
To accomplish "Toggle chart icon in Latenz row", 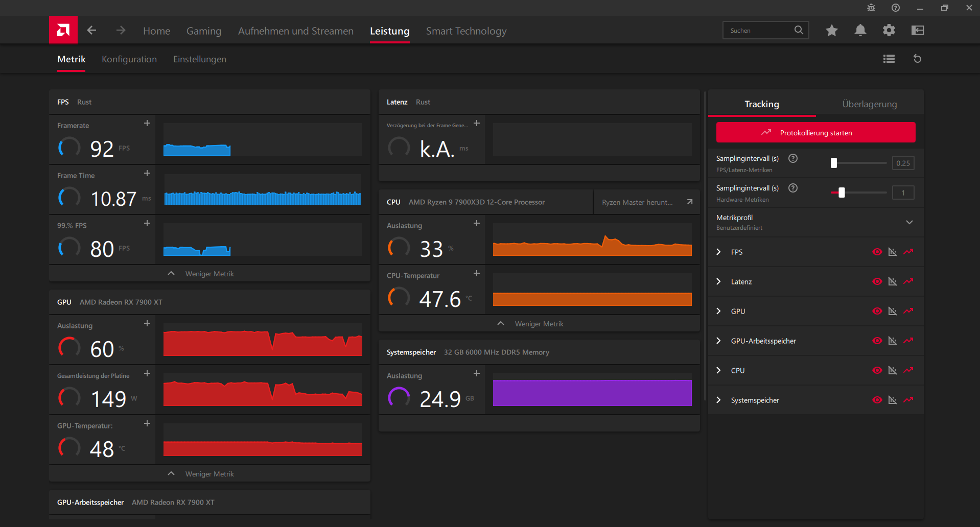I will [x=893, y=281].
